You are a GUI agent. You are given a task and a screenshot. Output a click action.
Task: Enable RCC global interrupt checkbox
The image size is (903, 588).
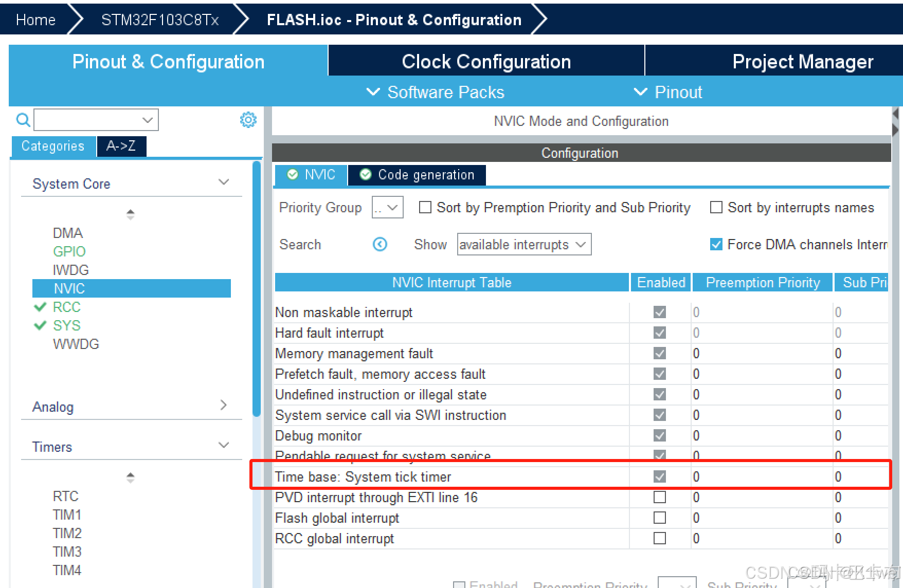[x=660, y=538]
